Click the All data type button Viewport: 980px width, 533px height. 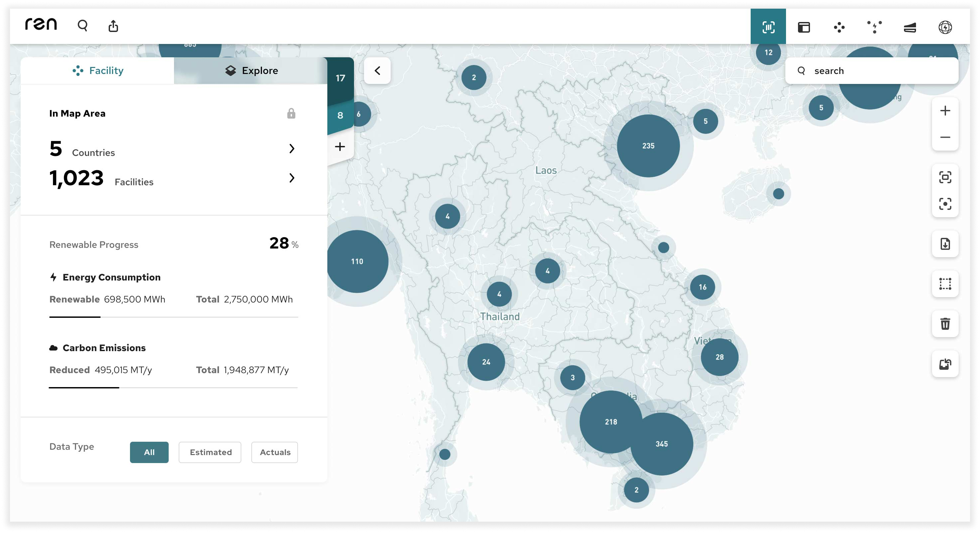(x=149, y=452)
